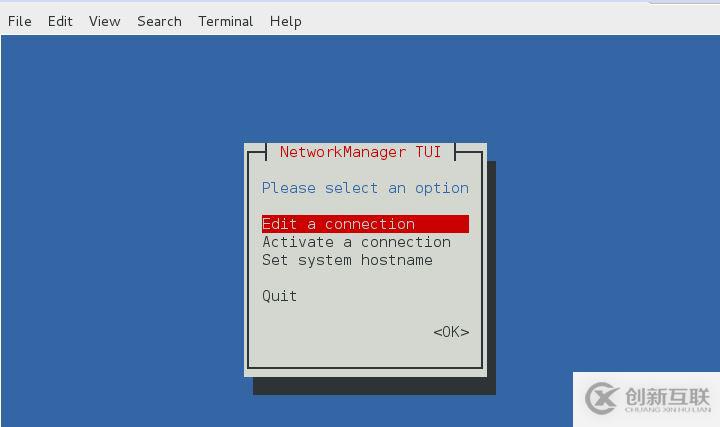The height and width of the screenshot is (427, 720).
Task: Click the Quit entry in the dialog
Action: 279,296
